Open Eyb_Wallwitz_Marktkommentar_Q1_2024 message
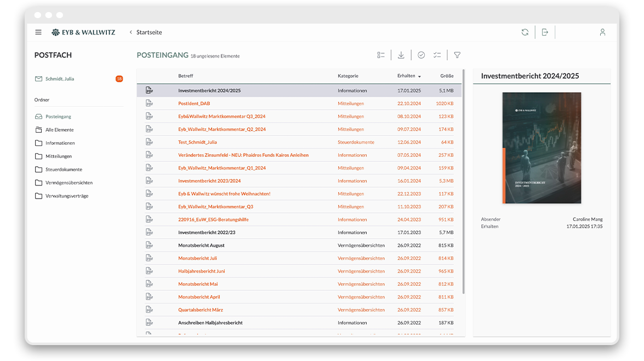Image resolution: width=644 pixels, height=361 pixels. coord(222,168)
